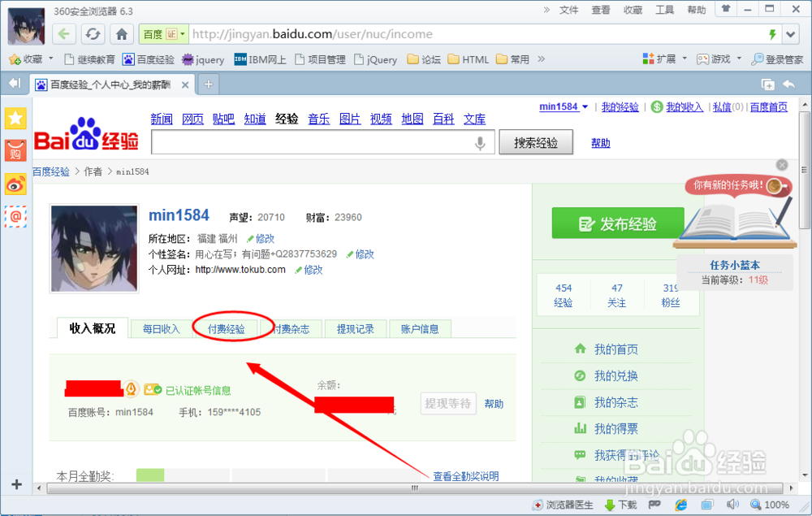Image resolution: width=812 pixels, height=516 pixels.
Task: Open the mail @ sidebar icon
Action: 15,216
